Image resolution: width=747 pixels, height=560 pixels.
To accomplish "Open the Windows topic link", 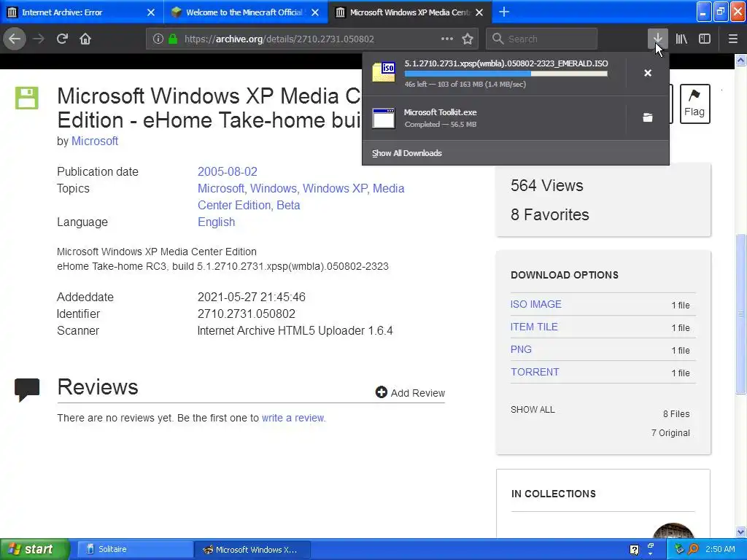I will click(274, 189).
